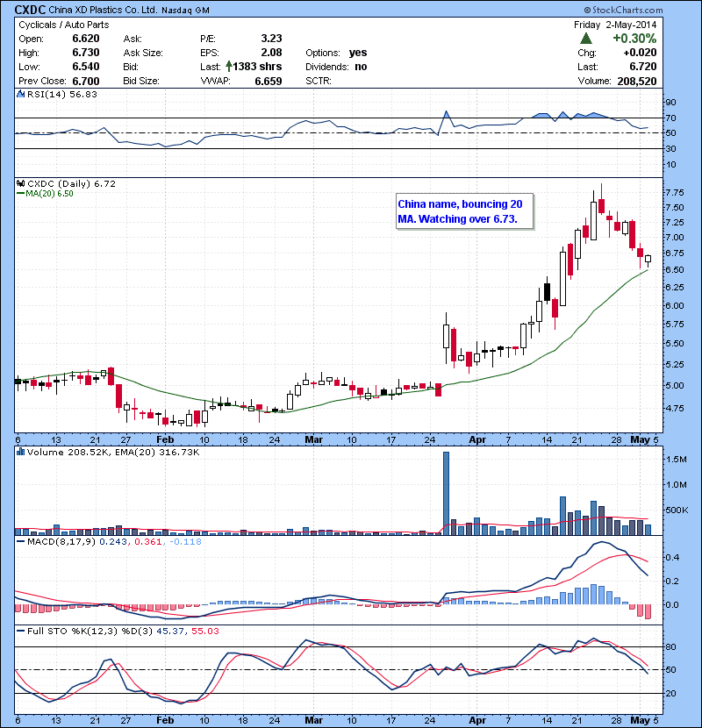Click the volume bars icon beside Volume label
This screenshot has height=728, width=702.
[x=20, y=452]
